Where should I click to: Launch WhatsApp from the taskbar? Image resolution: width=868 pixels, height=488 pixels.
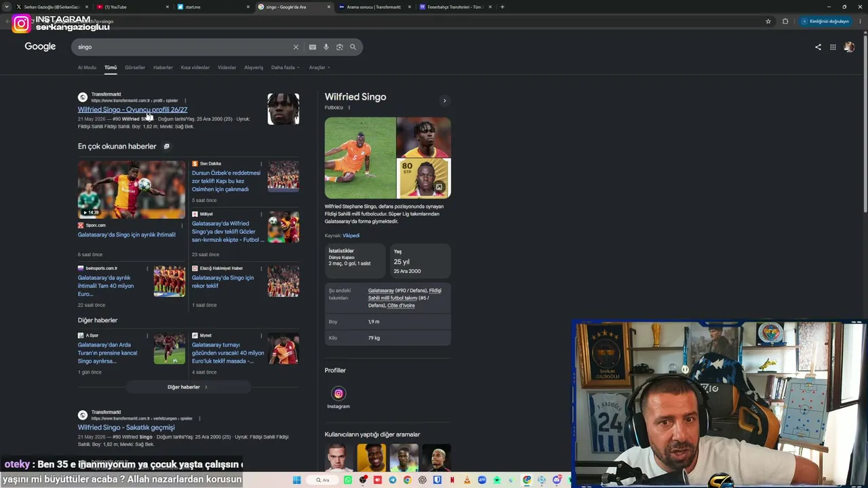coord(348,480)
